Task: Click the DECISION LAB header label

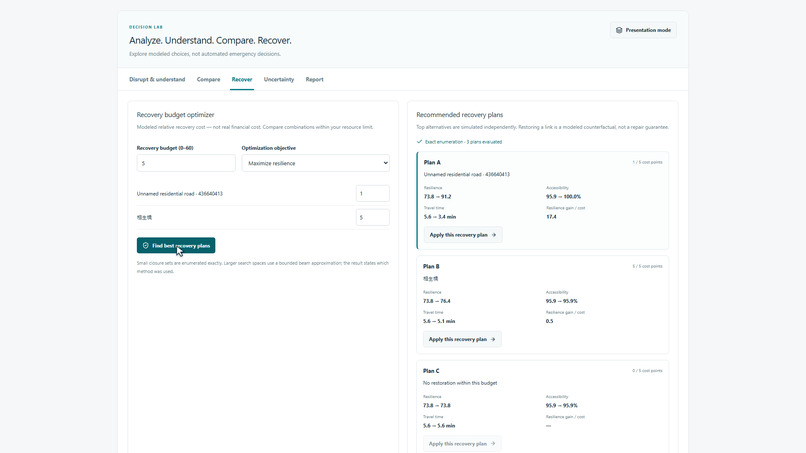Action: click(146, 27)
